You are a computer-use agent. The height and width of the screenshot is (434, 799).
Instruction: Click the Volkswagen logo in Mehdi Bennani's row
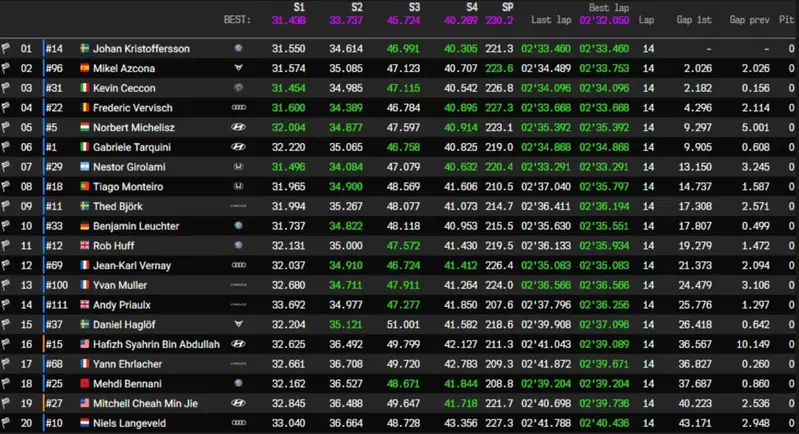coord(238,384)
